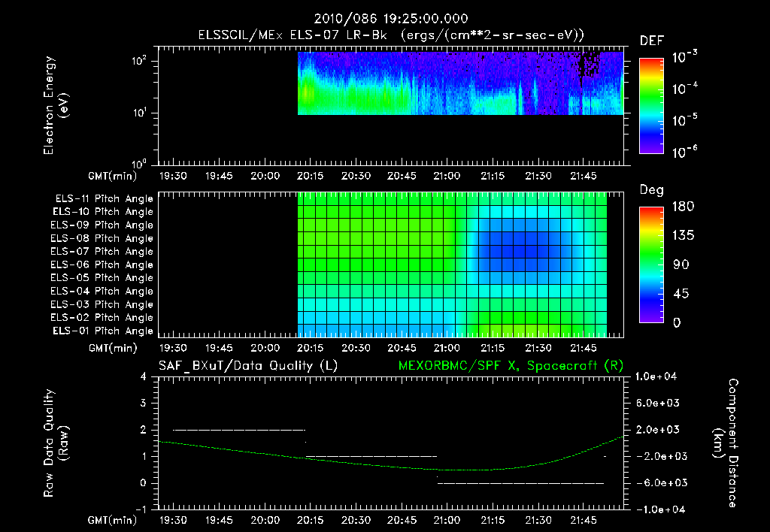Click GMT(min) label under the data quality panel
Image resolution: width=770 pixels, height=532 pixels.
click(x=113, y=521)
